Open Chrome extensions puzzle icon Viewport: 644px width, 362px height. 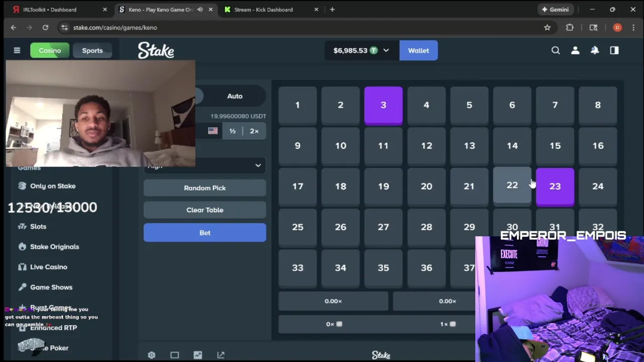pyautogui.click(x=570, y=28)
